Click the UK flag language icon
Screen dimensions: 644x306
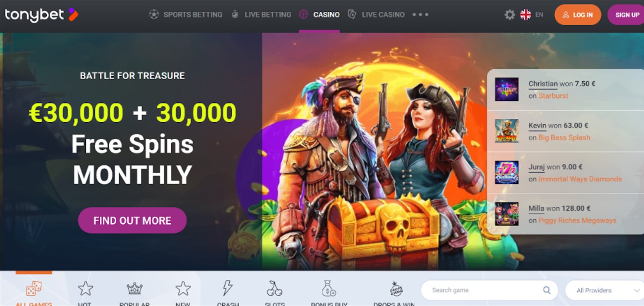point(525,15)
